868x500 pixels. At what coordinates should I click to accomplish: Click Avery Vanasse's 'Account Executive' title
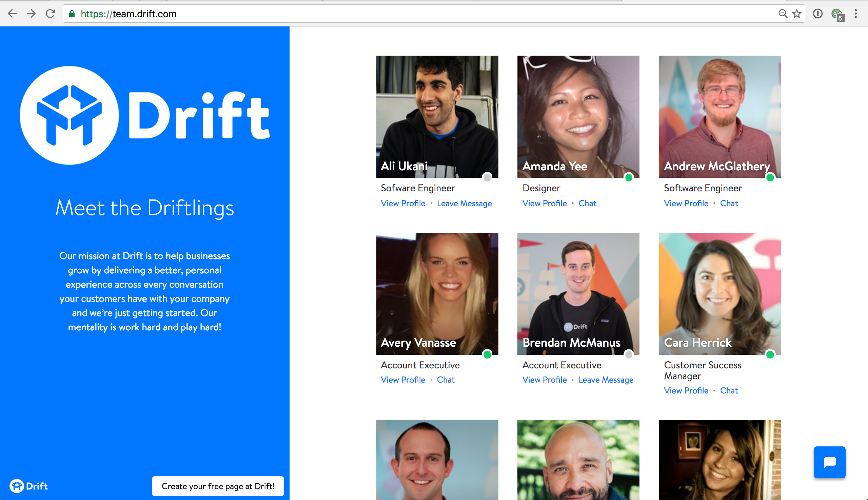pyautogui.click(x=420, y=365)
